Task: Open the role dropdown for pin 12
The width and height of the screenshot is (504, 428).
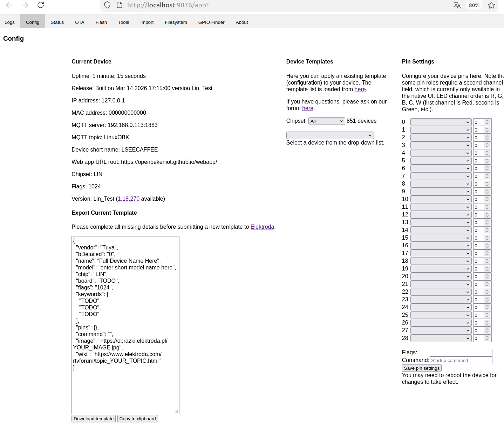Action: coord(441,214)
